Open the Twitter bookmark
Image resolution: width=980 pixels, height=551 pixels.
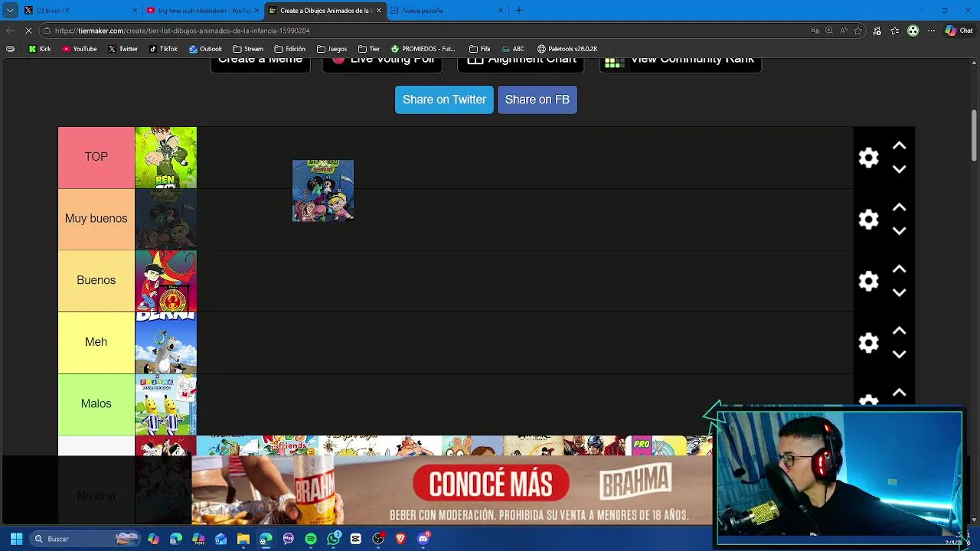[x=122, y=49]
